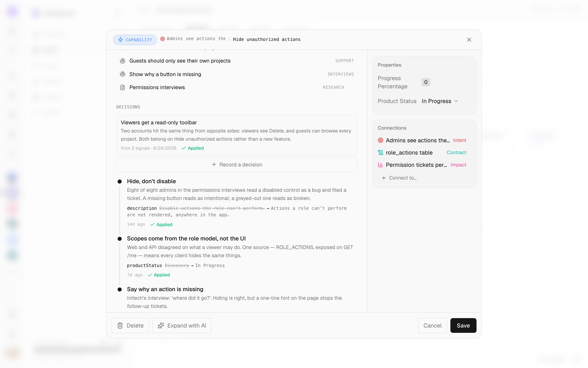Viewport: 588px width, 368px height.
Task: Click timeline dot for Scopes come from role model
Action: (x=120, y=239)
